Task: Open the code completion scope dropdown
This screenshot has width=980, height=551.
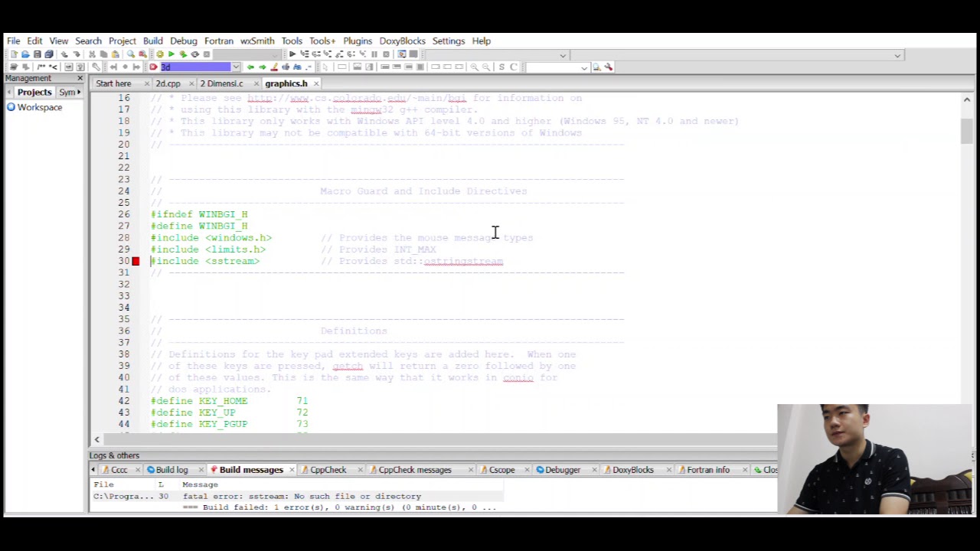Action: point(563,55)
